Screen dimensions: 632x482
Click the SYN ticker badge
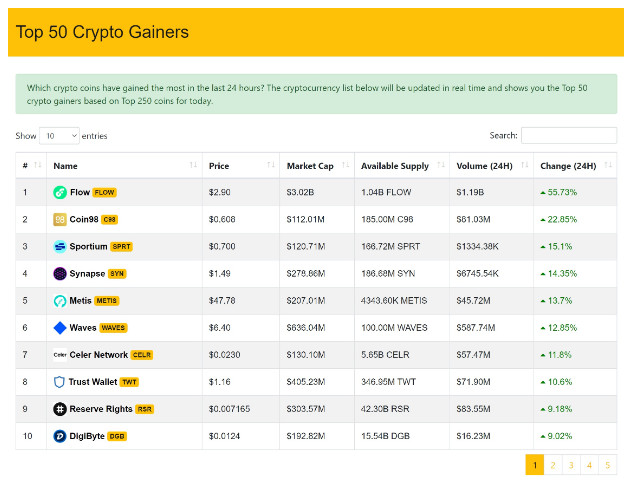(117, 274)
